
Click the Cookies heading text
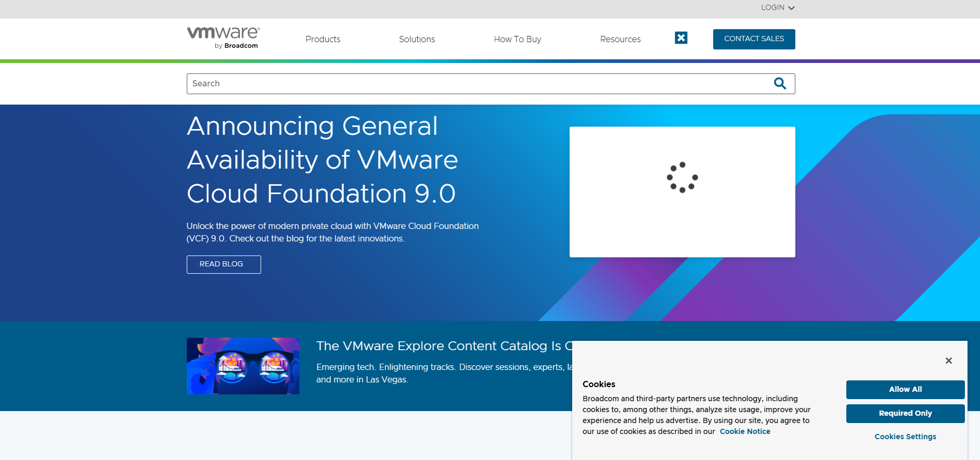599,384
